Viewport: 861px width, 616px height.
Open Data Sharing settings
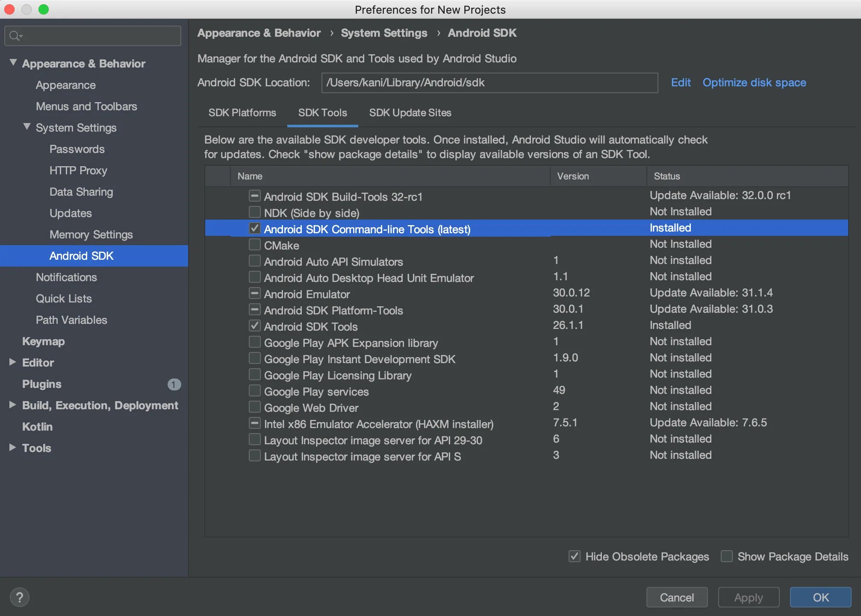[81, 192]
